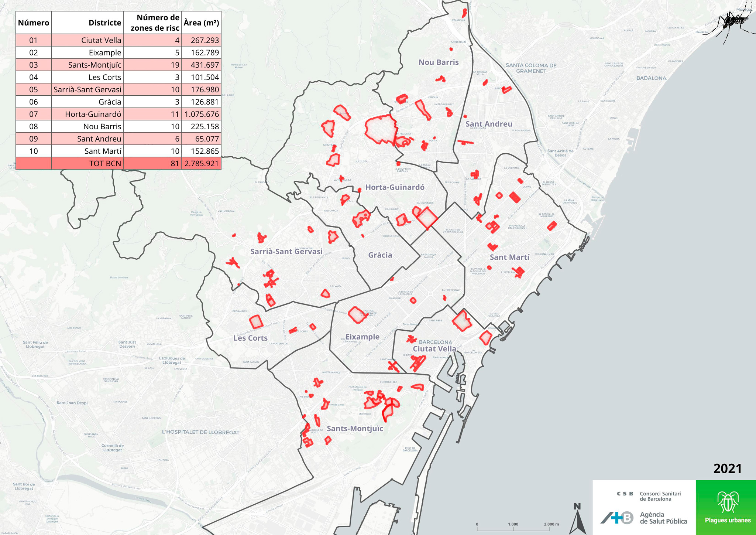Image resolution: width=756 pixels, height=535 pixels.
Task: Click the 2021 year label
Action: point(727,468)
